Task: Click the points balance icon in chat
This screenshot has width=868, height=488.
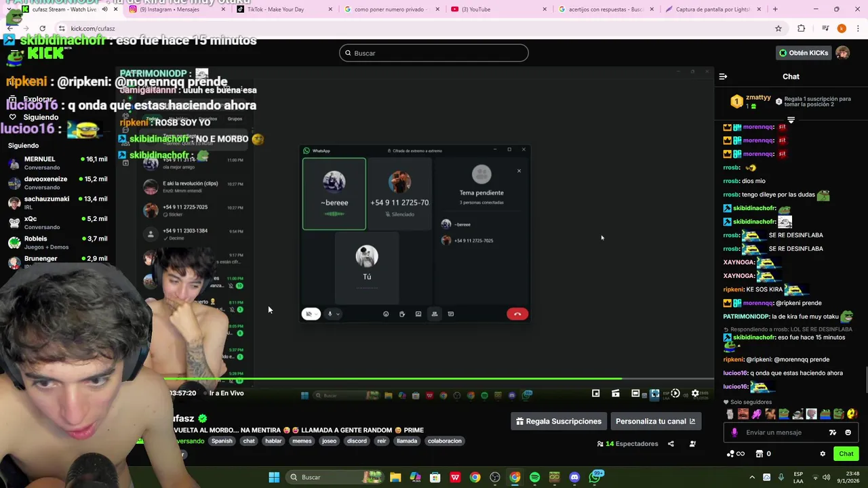Action: tap(735, 454)
